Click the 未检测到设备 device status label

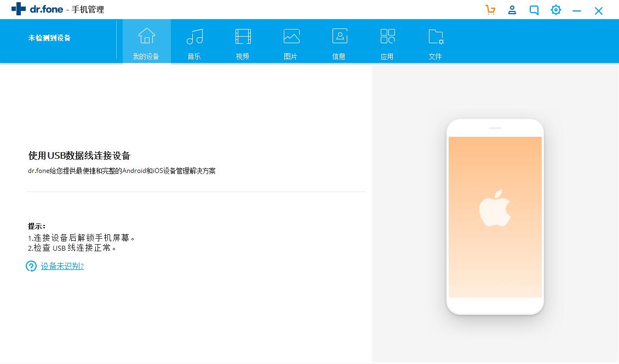click(49, 38)
